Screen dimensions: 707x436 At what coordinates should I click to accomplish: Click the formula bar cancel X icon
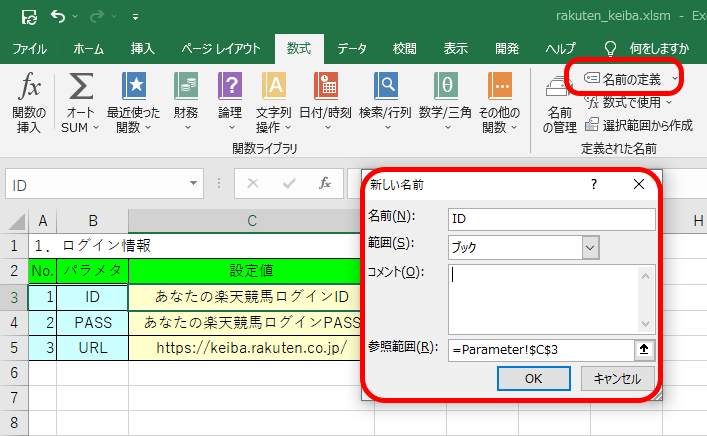point(253,183)
